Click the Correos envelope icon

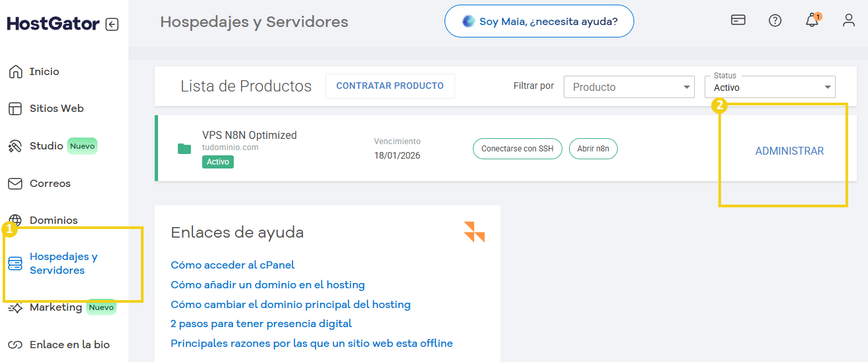click(x=15, y=184)
